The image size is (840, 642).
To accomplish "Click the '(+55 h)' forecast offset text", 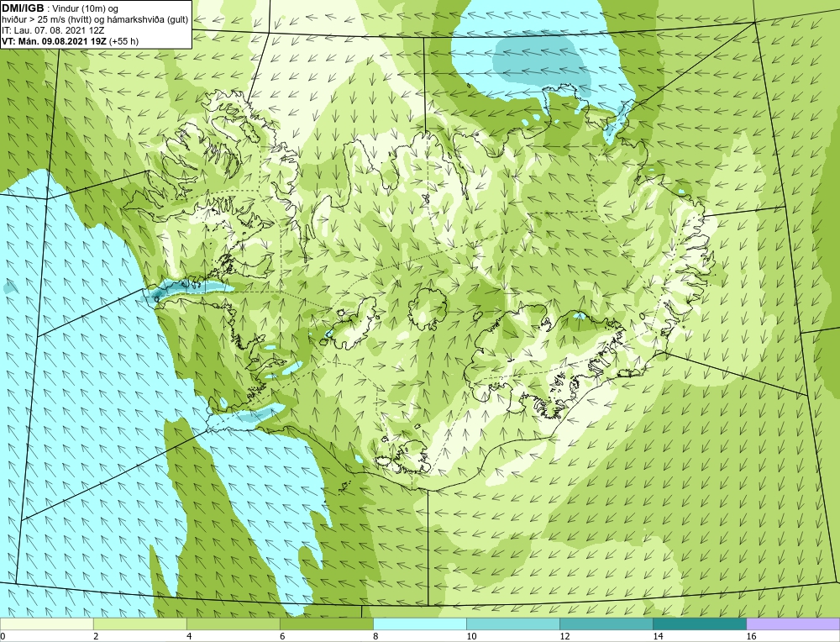I will click(x=123, y=40).
